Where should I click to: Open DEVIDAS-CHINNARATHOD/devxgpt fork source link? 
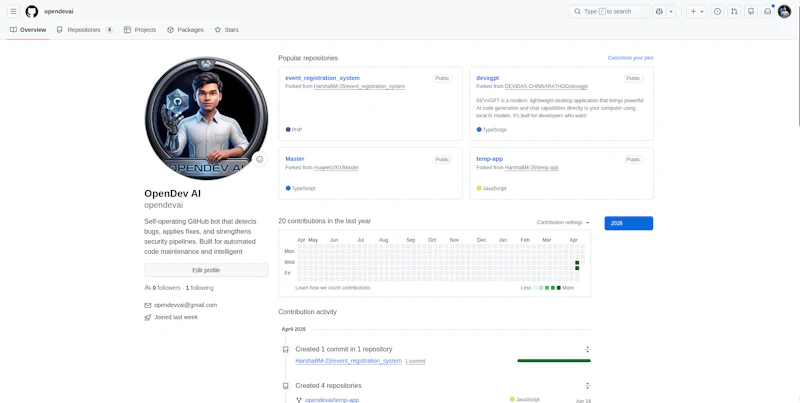[x=546, y=86]
